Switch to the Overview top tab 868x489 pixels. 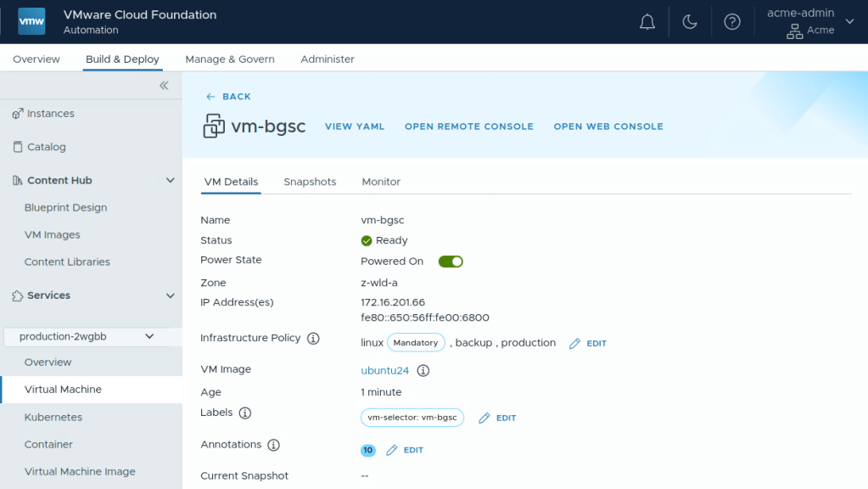[x=36, y=59]
